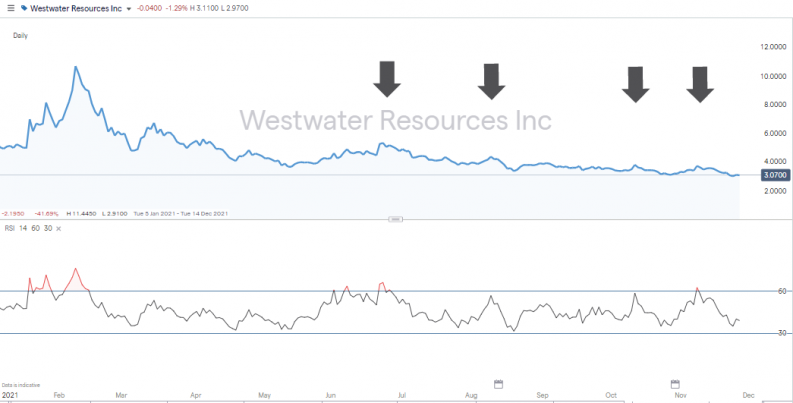Screen dimensions: 793x403
Task: Expand the dropdown arrow after Westwater Resources Inc
Action: tap(128, 9)
